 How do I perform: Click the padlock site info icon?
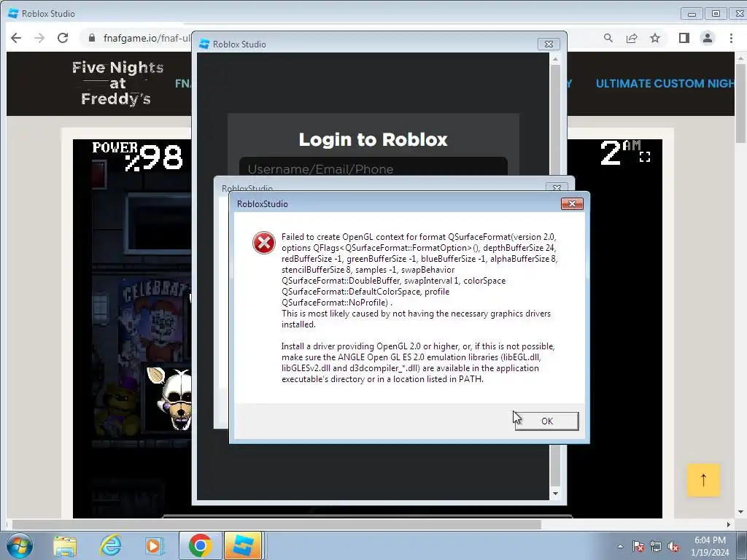(92, 38)
